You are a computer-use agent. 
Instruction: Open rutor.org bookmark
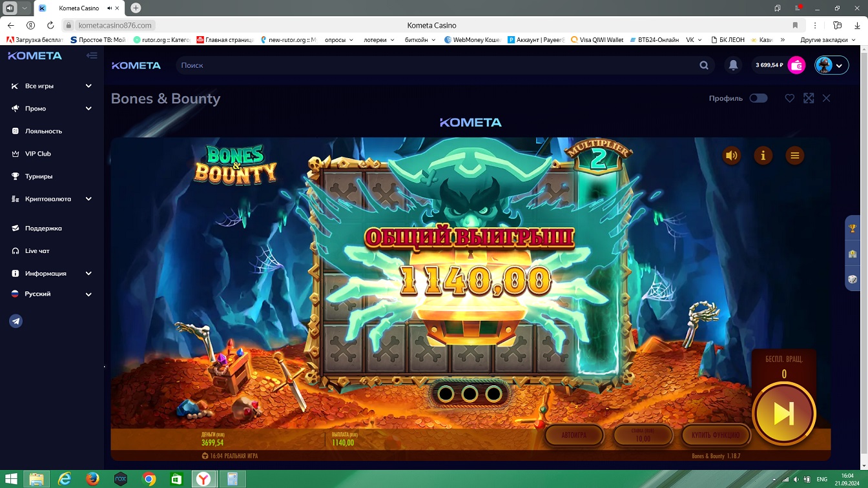(x=161, y=39)
